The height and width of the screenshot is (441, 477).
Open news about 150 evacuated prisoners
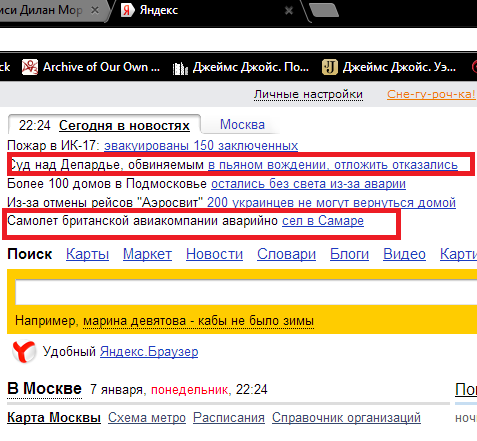tap(201, 146)
